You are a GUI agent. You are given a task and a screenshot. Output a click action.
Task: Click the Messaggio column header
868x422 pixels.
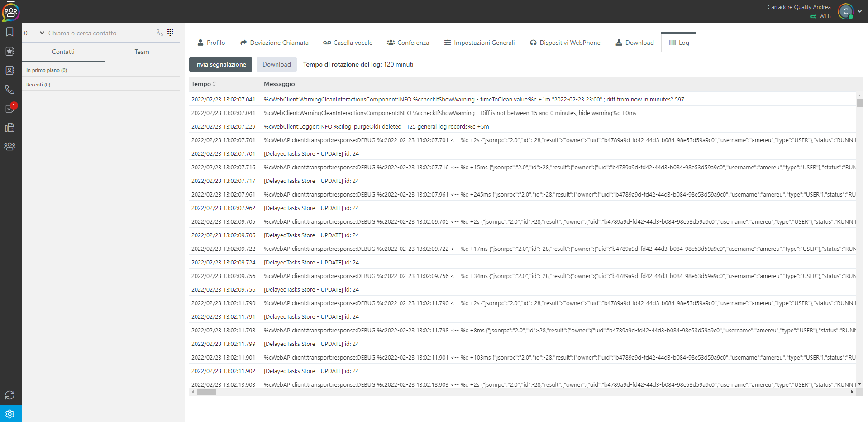pos(279,84)
